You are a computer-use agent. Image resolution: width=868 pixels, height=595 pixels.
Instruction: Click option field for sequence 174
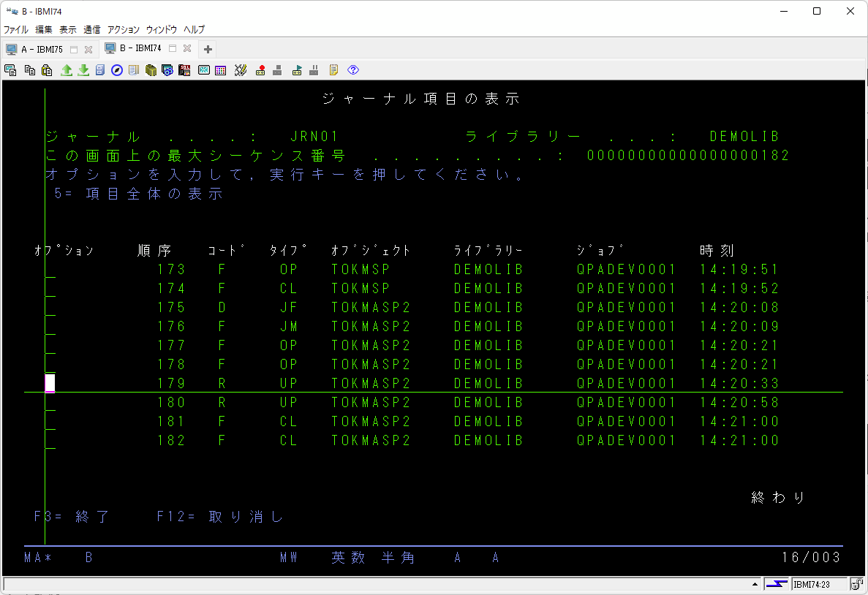pos(50,289)
